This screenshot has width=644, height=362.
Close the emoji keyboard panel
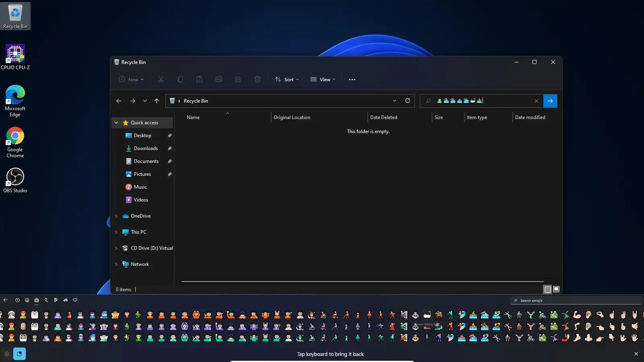tap(636, 354)
